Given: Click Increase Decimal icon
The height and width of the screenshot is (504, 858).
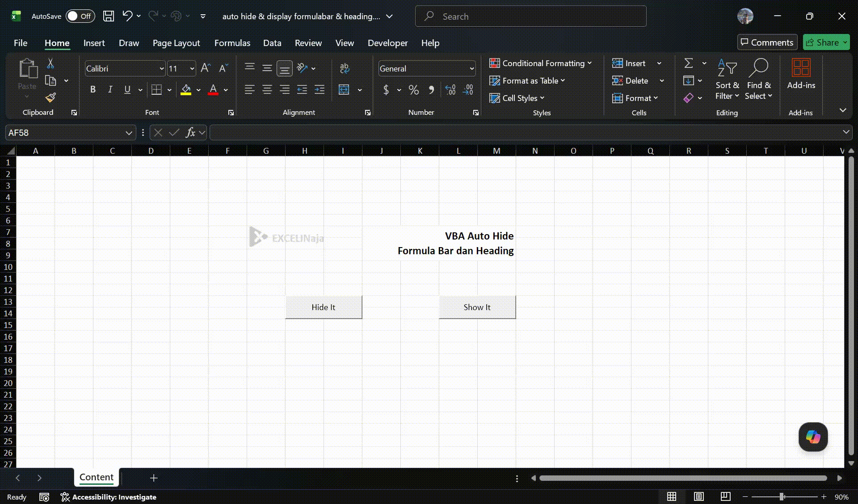Looking at the screenshot, I should [x=450, y=90].
